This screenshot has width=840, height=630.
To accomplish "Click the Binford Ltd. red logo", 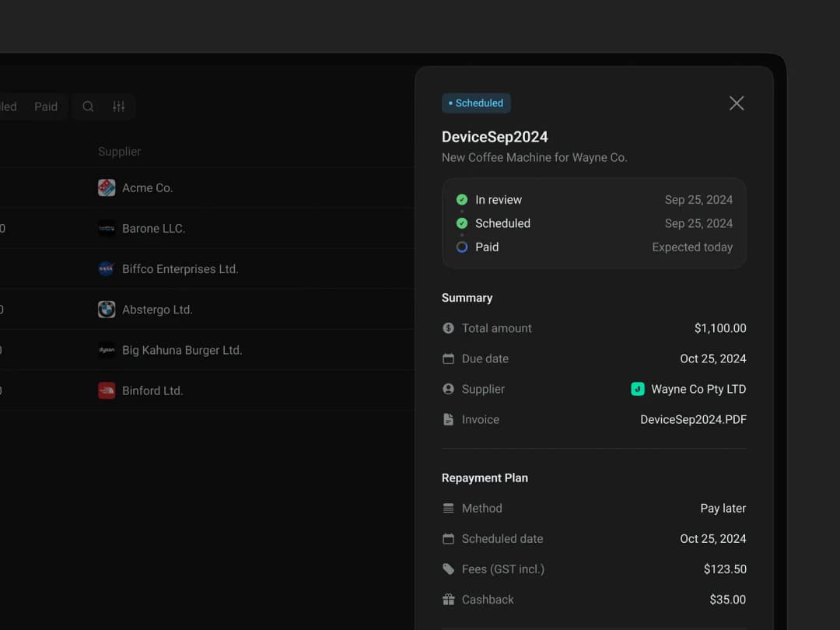I will (x=107, y=390).
